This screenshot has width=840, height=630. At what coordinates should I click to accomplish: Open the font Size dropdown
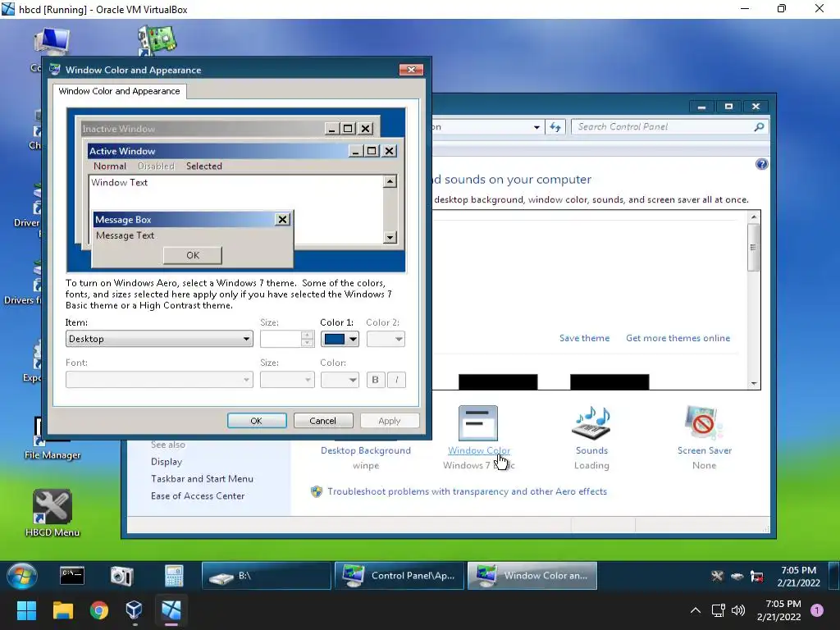(287, 380)
